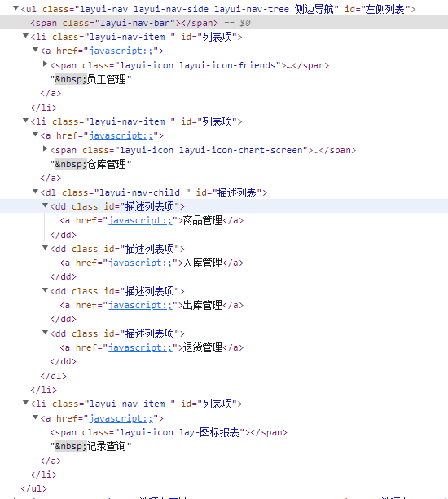Click the 商品管理 anchor text
This screenshot has height=499, width=448.
coord(203,220)
